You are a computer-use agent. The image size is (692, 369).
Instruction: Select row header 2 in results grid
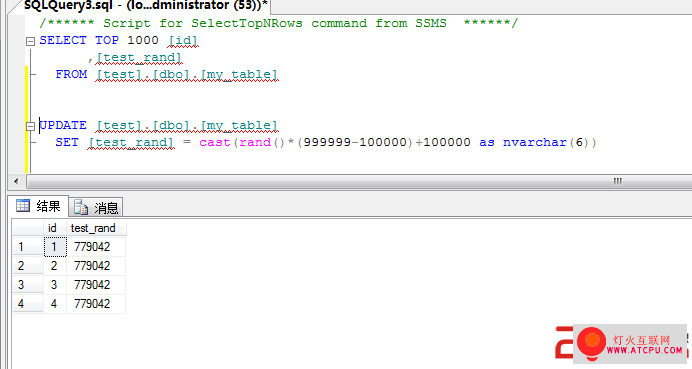point(28,266)
